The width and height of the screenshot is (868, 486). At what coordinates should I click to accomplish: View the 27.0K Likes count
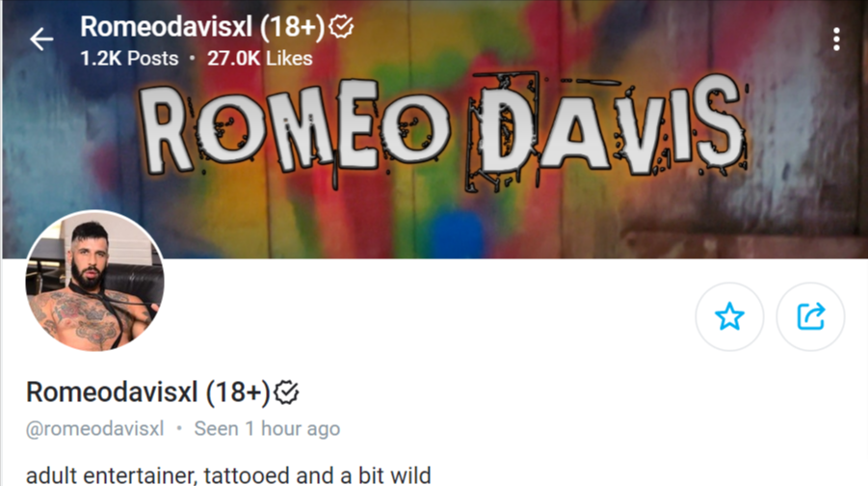(x=259, y=58)
